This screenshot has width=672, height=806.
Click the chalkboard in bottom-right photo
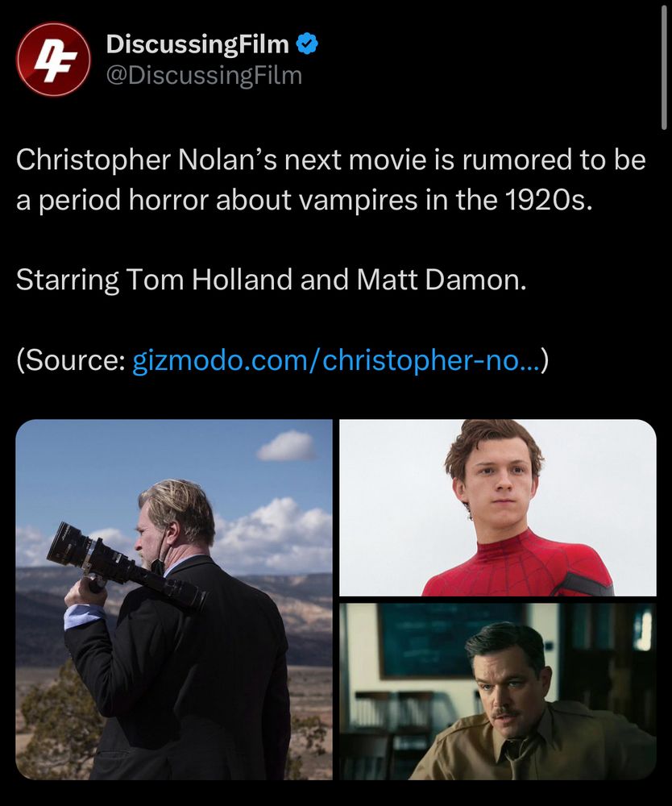tap(452, 640)
